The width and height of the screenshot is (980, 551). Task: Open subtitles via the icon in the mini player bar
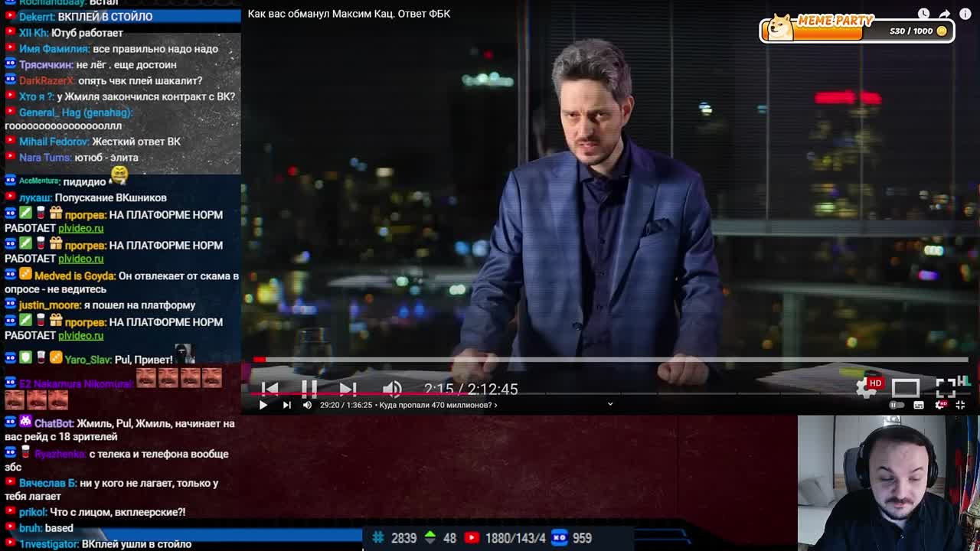click(918, 404)
